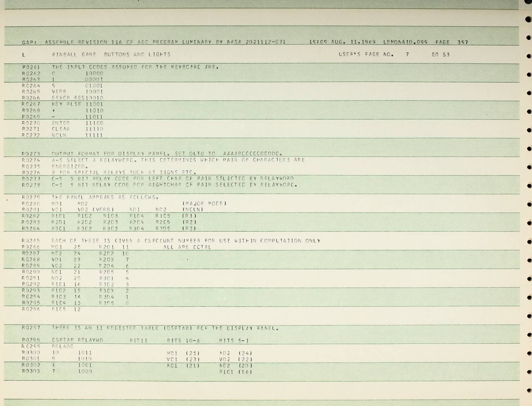Click line number R0293
The image size is (532, 406).
point(31,290)
